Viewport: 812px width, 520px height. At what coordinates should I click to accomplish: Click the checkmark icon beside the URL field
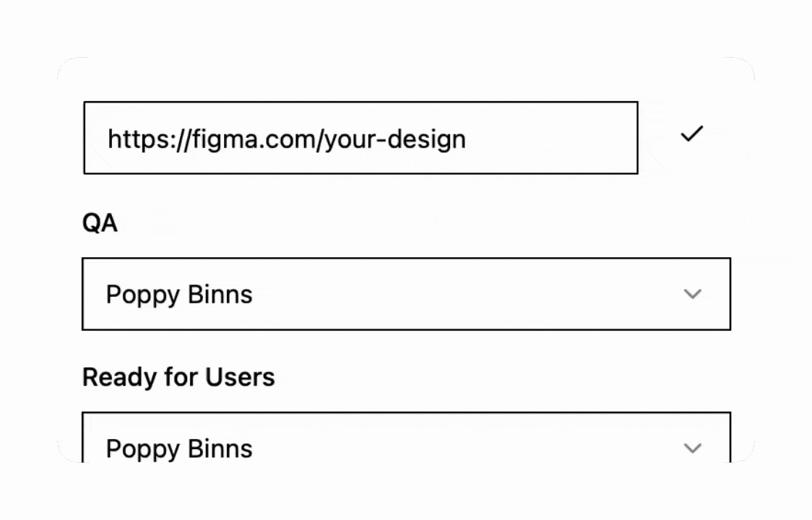(691, 134)
